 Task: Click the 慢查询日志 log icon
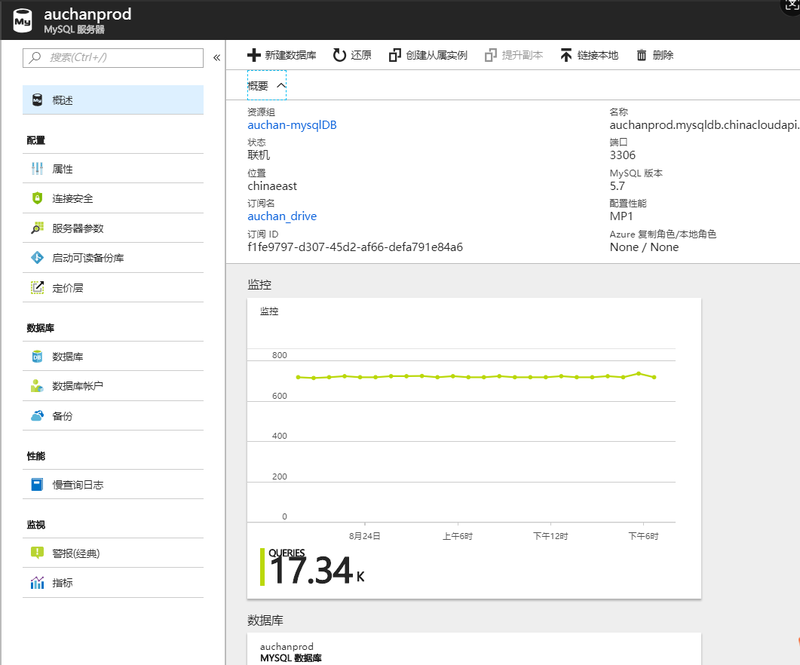pos(37,484)
